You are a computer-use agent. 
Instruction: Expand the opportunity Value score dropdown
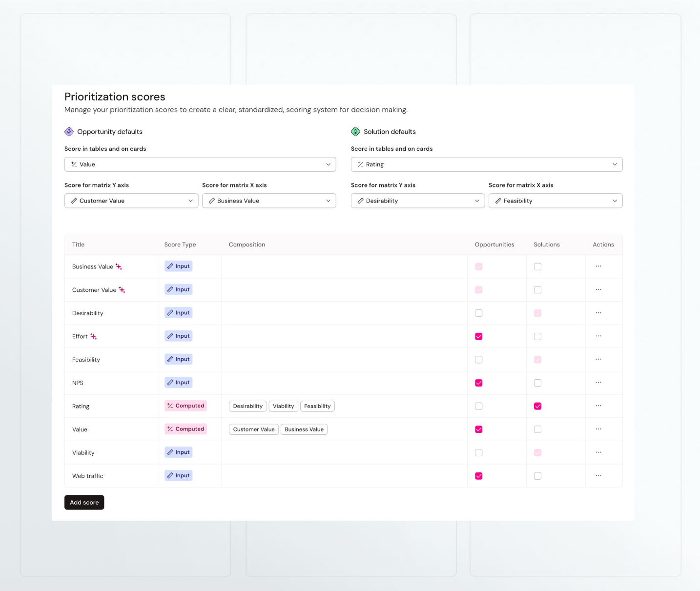click(x=200, y=164)
